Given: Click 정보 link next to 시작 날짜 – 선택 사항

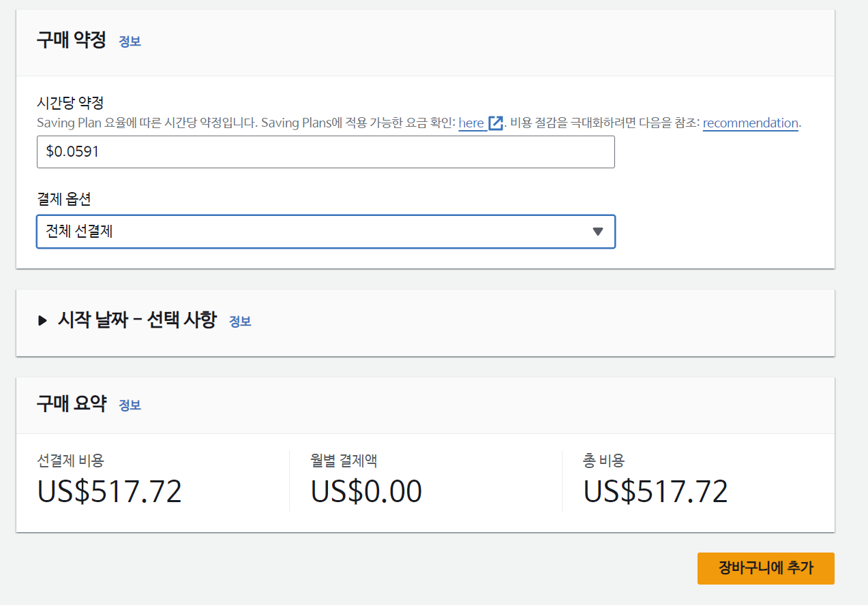Looking at the screenshot, I should (x=240, y=322).
